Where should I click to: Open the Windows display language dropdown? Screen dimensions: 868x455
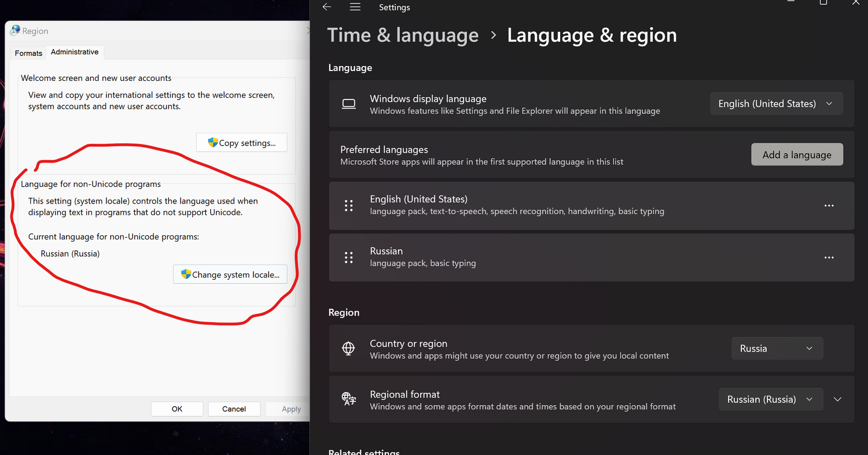(776, 104)
